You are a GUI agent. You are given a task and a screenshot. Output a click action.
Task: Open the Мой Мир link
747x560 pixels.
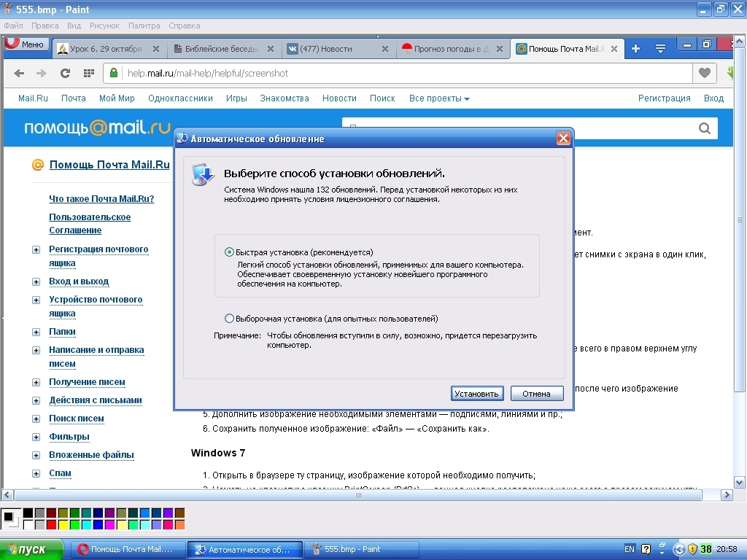117,98
